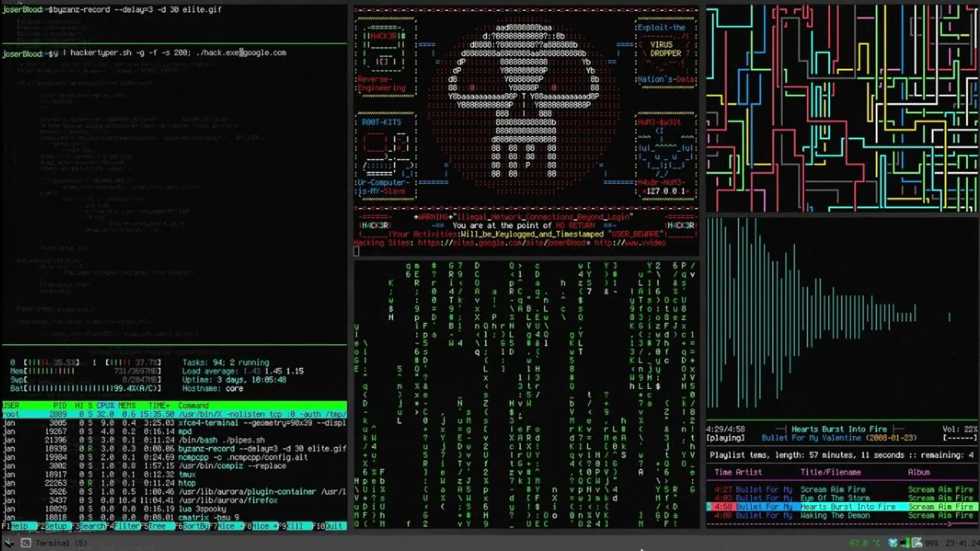Select the Scream Aim Fire track row (4:27)
The height and width of the screenshot is (551, 980).
tap(841, 490)
